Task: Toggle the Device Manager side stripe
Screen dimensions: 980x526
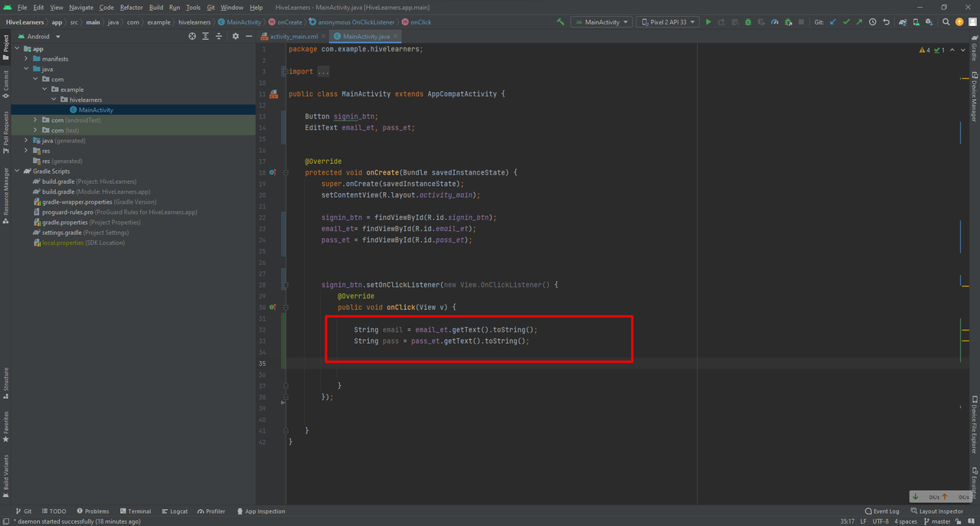Action: click(x=974, y=96)
